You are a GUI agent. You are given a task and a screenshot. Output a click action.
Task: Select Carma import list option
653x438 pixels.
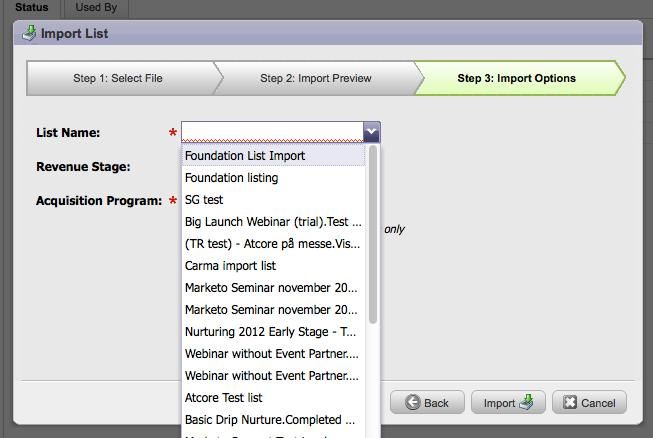click(231, 266)
